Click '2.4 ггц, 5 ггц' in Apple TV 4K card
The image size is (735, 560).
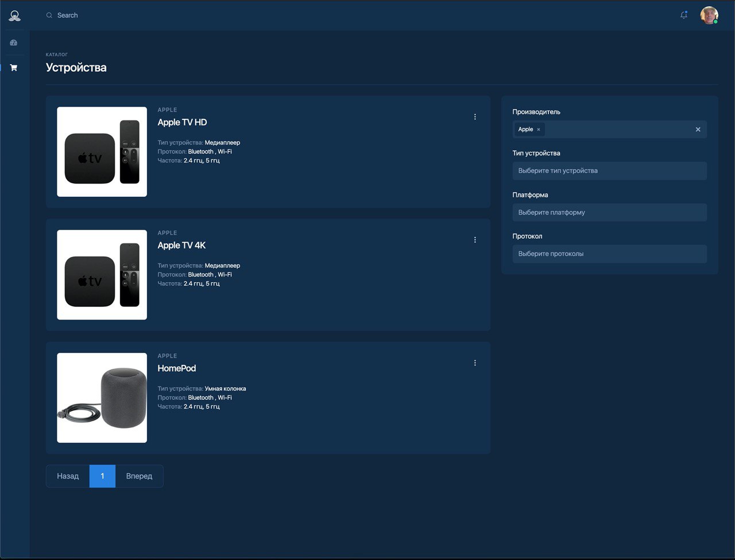[x=202, y=283]
